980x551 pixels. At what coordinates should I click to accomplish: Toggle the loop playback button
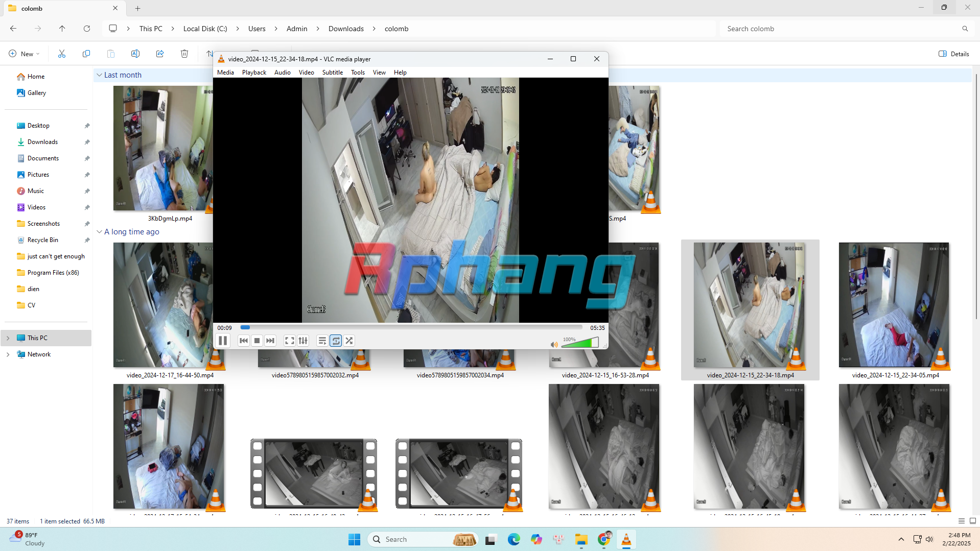(x=336, y=341)
